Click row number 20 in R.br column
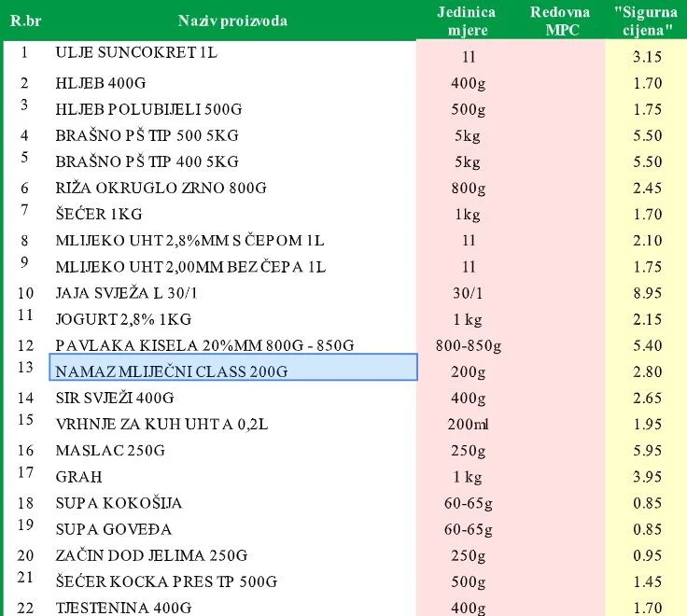This screenshot has width=687, height=616. 24,555
